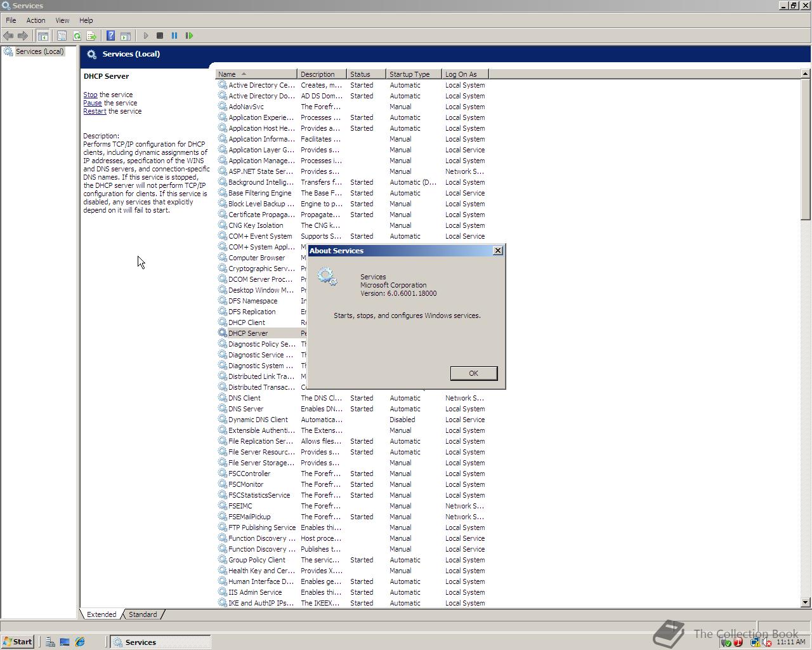Select the FSCController service
Viewport: 812px width, 650px height.
(249, 474)
